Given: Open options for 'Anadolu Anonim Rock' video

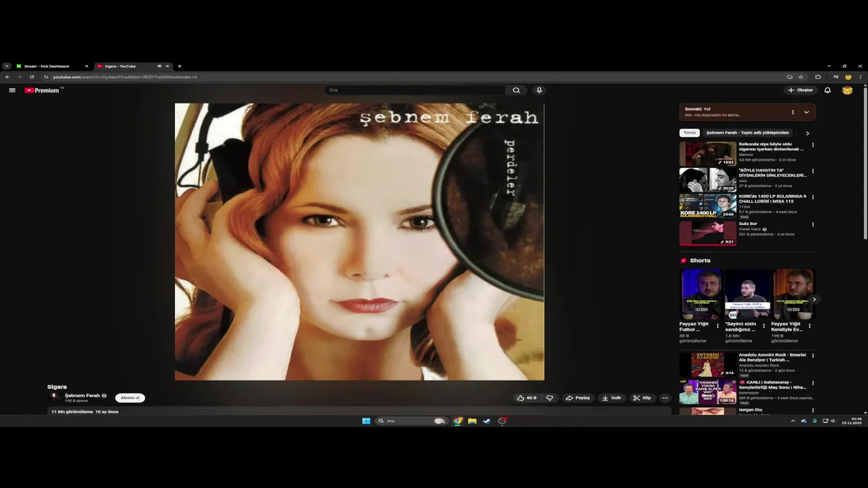Looking at the screenshot, I should click(813, 356).
